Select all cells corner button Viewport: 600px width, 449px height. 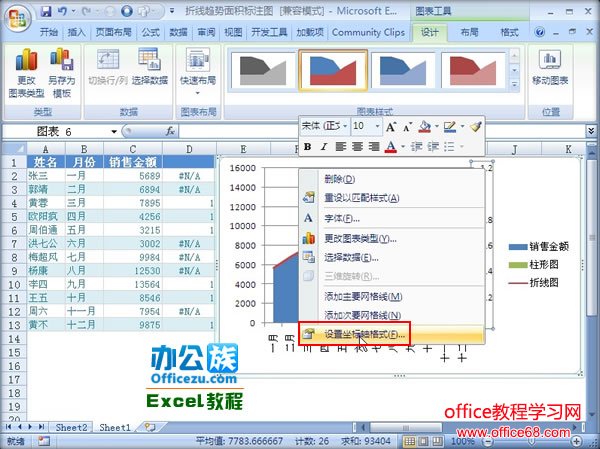14,149
